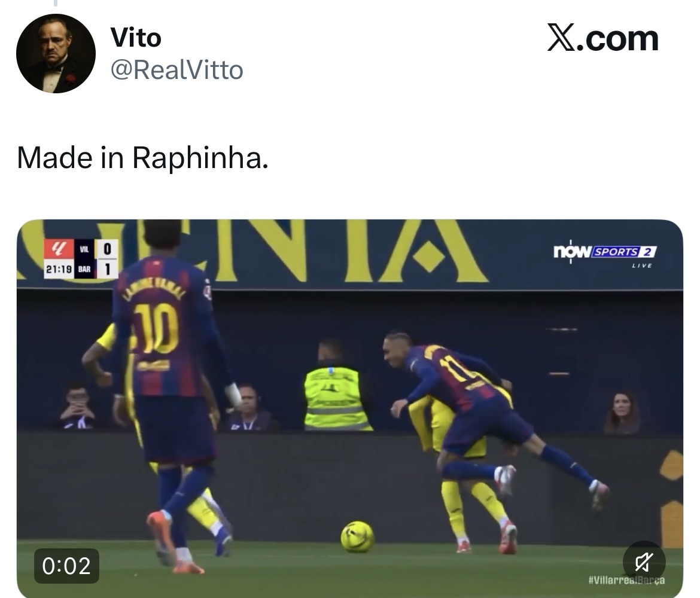This screenshot has width=700, height=598.
Task: Click the 21:19 match clock
Action: (59, 269)
